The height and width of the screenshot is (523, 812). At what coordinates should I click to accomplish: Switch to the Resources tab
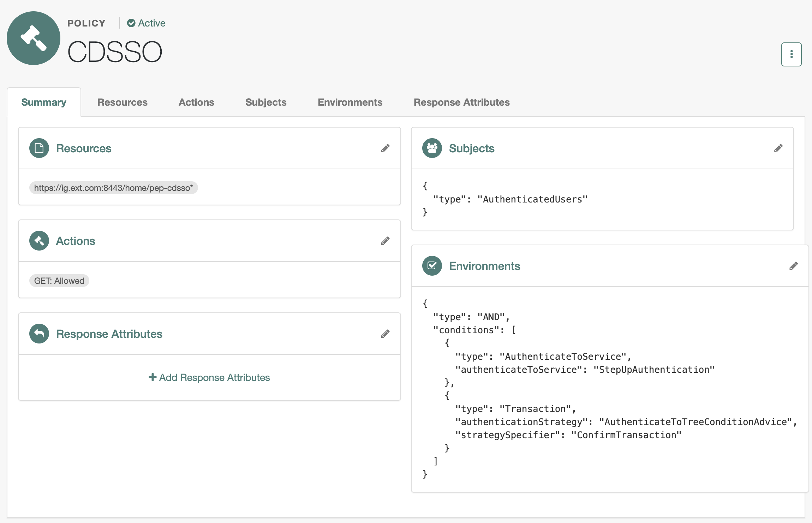click(122, 102)
